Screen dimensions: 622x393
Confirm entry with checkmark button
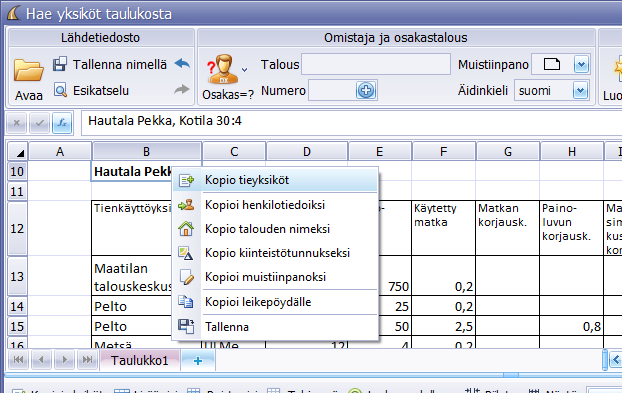click(40, 123)
